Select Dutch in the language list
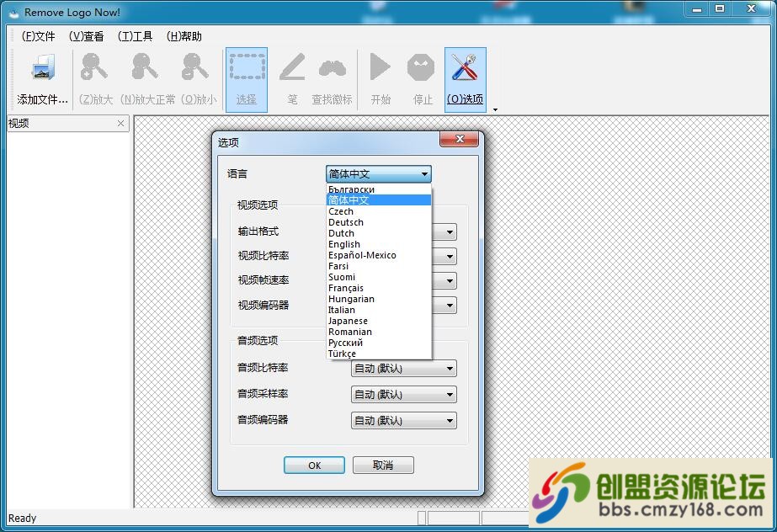The width and height of the screenshot is (777, 532). tap(379, 233)
